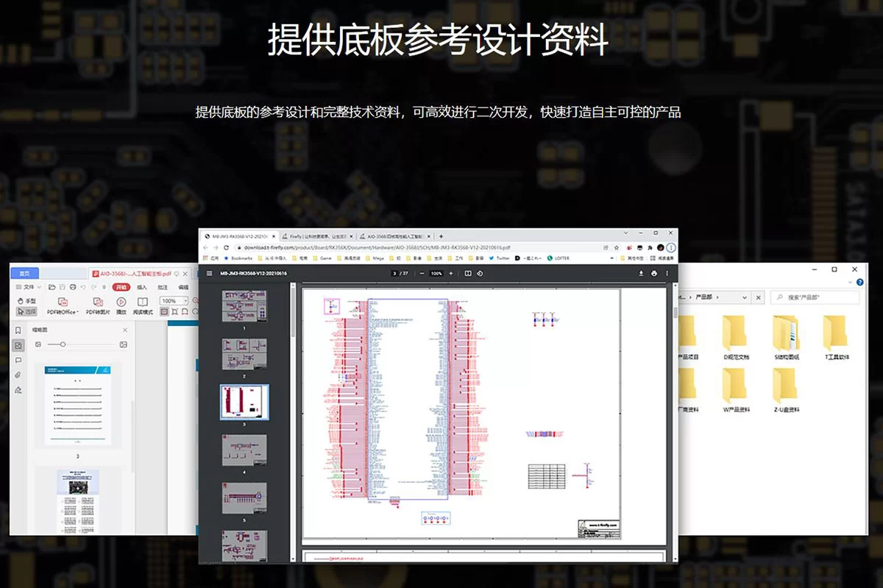The width and height of the screenshot is (883, 588).
Task: Download the PDF from the viewer toolbar
Action: pyautogui.click(x=641, y=273)
